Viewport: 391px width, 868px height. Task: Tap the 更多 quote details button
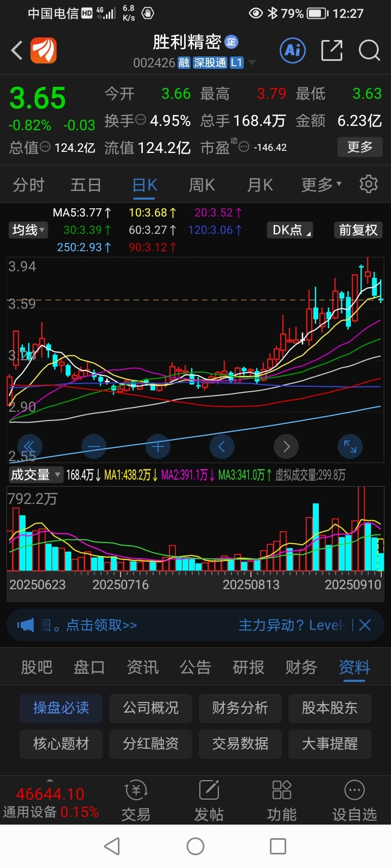pos(360,146)
